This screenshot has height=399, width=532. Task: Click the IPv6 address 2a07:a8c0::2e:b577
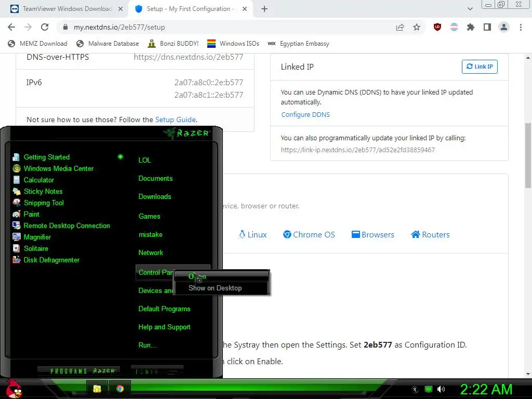pyautogui.click(x=209, y=83)
